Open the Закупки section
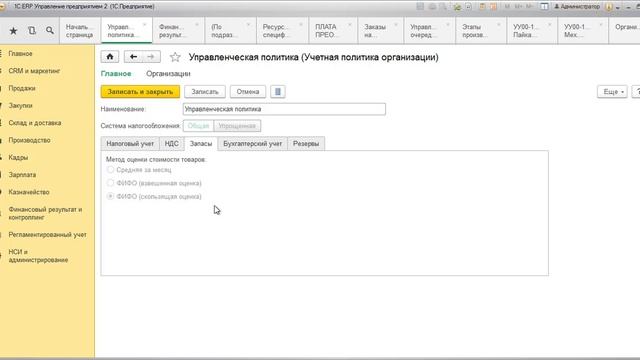This screenshot has width=640, height=360. [20, 106]
